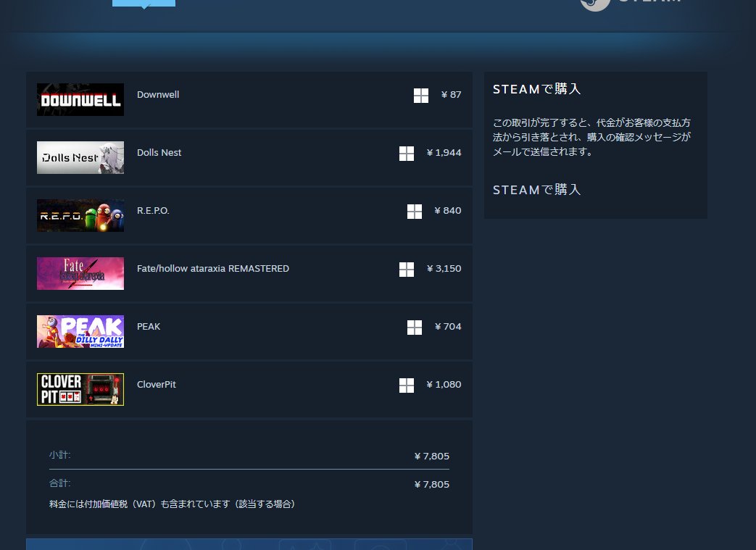
Task: Click the 合計 total label
Action: tap(59, 483)
